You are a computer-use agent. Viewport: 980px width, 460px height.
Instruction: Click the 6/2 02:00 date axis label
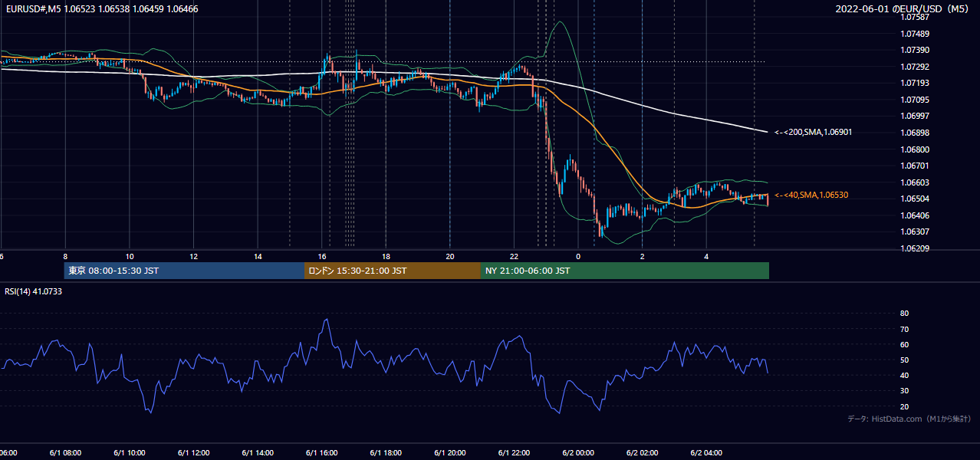[643, 453]
